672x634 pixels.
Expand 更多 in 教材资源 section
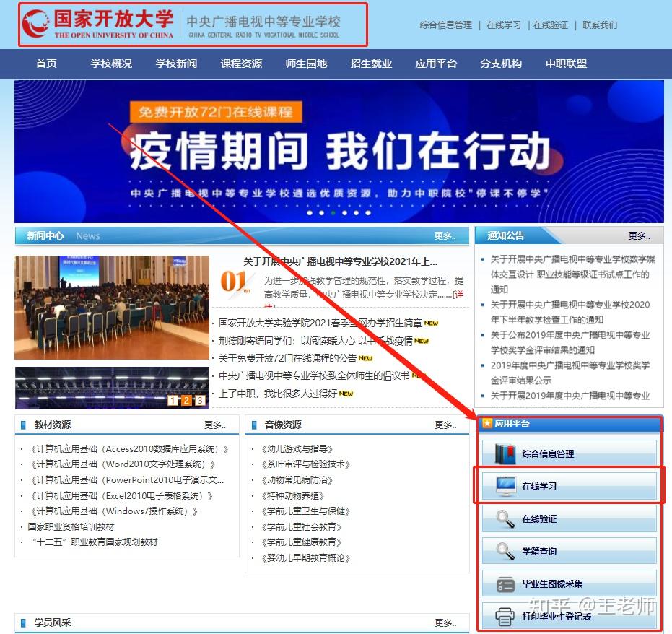click(214, 425)
